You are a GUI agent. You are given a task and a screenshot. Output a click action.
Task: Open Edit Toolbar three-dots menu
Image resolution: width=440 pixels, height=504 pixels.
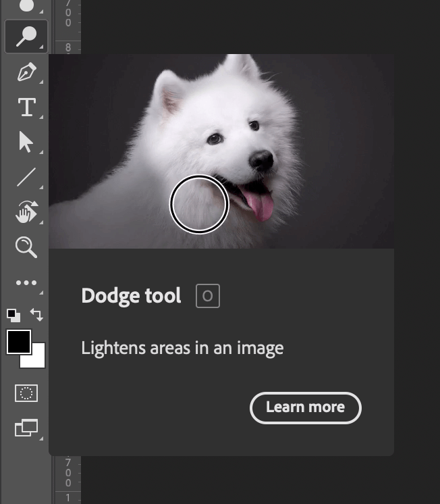tap(26, 283)
